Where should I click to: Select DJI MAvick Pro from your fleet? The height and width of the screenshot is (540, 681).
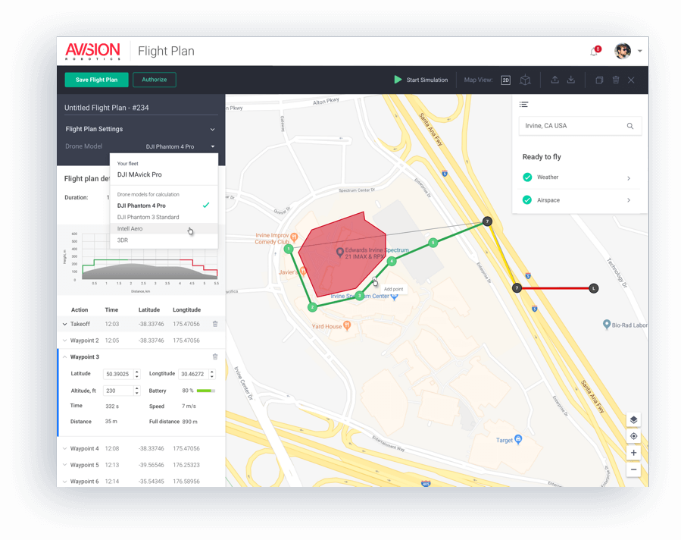[x=139, y=175]
